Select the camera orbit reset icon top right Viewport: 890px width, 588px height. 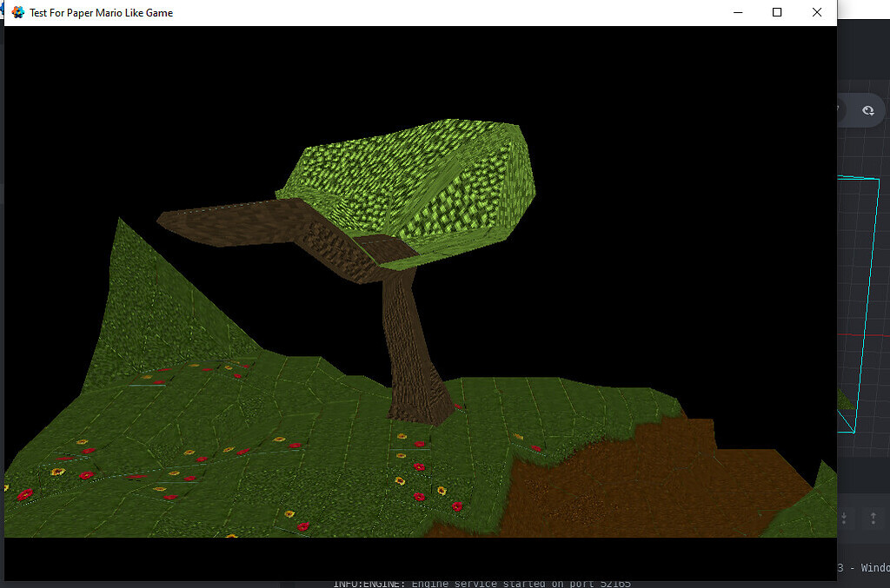click(867, 110)
